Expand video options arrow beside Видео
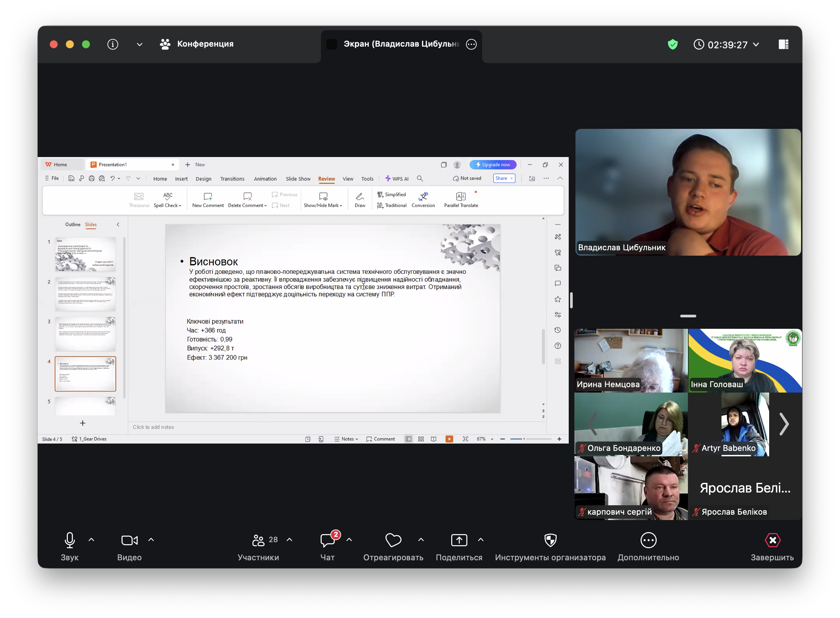The height and width of the screenshot is (618, 840). (151, 540)
